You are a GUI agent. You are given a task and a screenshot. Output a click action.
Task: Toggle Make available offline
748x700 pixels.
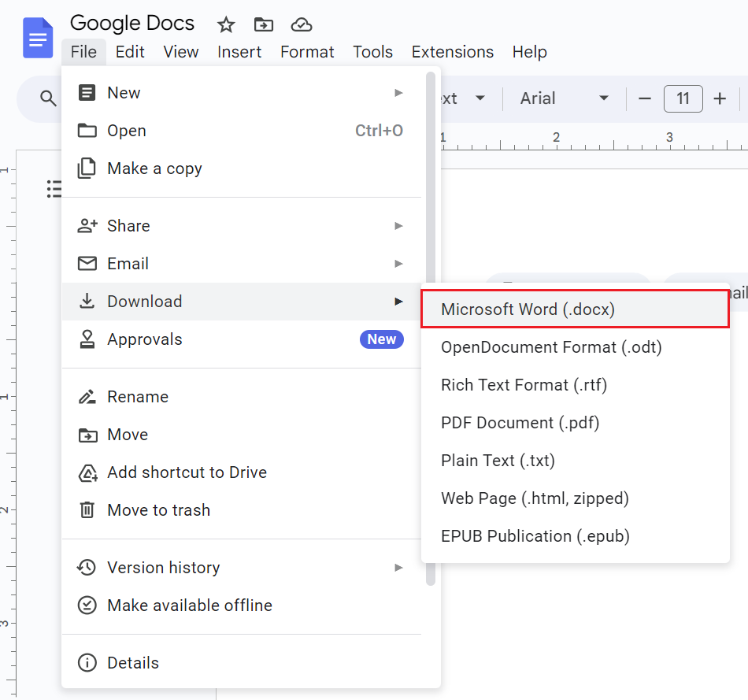coord(189,606)
